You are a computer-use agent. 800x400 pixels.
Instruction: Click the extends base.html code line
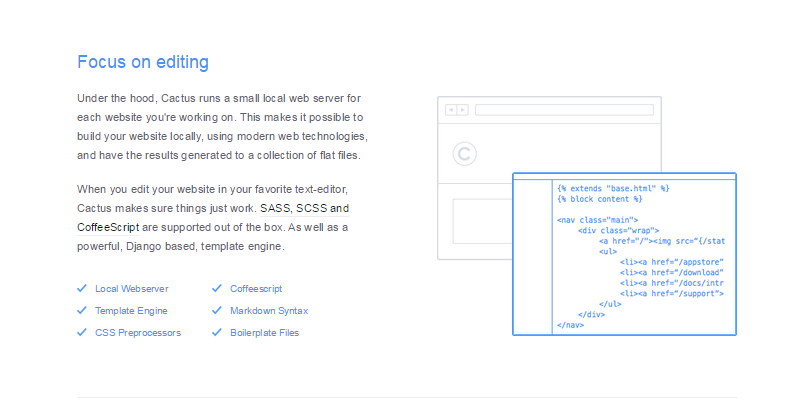click(x=612, y=188)
